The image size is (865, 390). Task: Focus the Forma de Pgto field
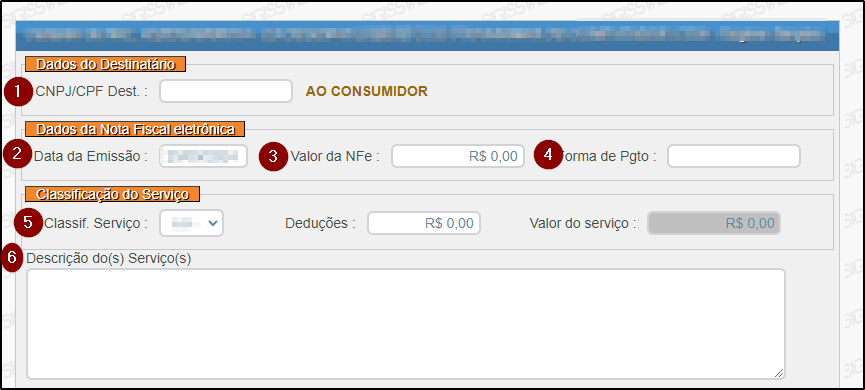point(734,156)
